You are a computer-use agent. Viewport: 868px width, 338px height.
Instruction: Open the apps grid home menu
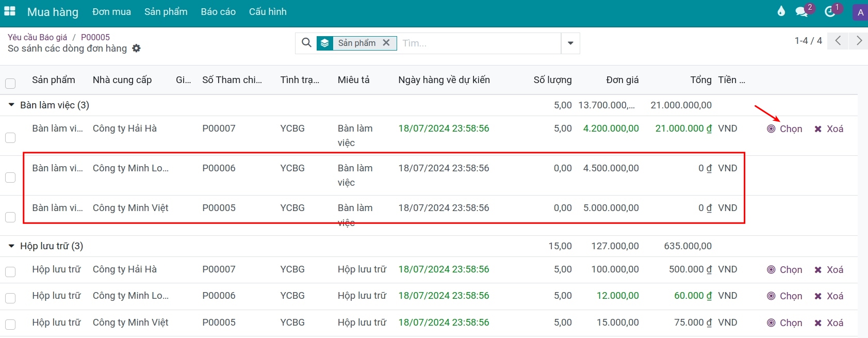pyautogui.click(x=10, y=11)
